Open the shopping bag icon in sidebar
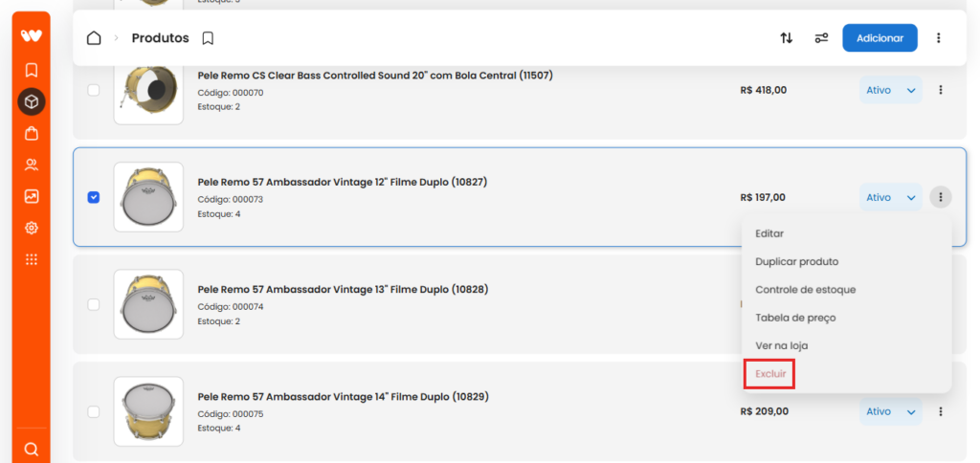This screenshot has width=980, height=463. (x=32, y=133)
